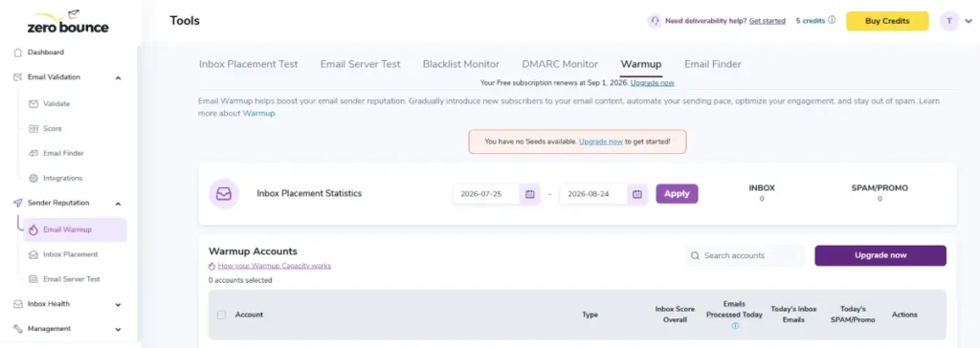Click the Get started link

[x=768, y=21]
